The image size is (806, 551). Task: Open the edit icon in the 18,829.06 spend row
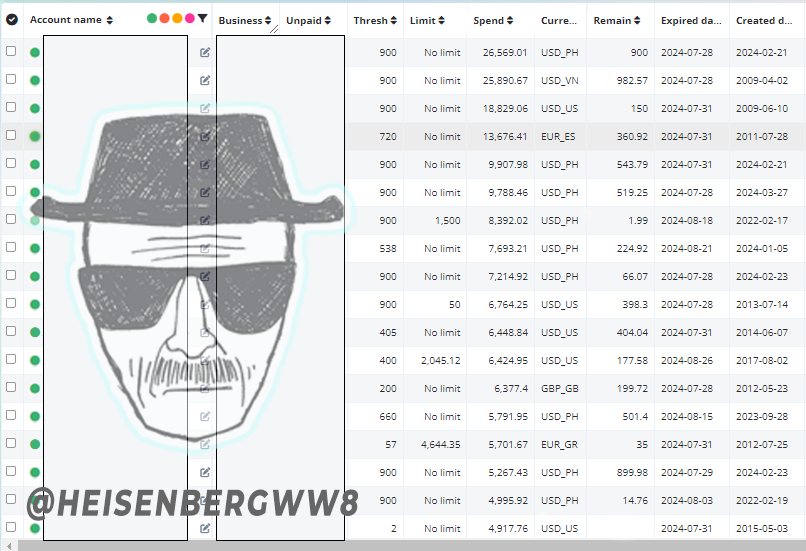205,108
